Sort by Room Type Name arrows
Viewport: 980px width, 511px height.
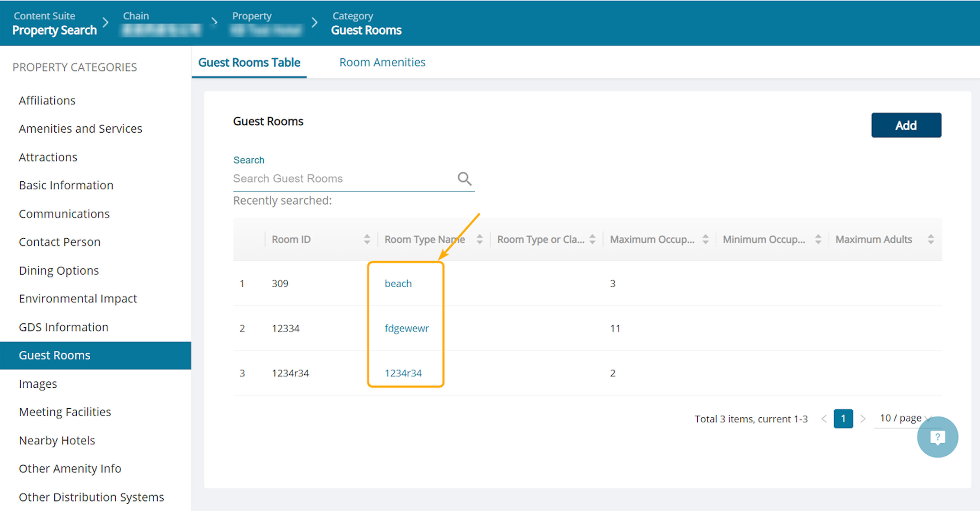pyautogui.click(x=479, y=239)
